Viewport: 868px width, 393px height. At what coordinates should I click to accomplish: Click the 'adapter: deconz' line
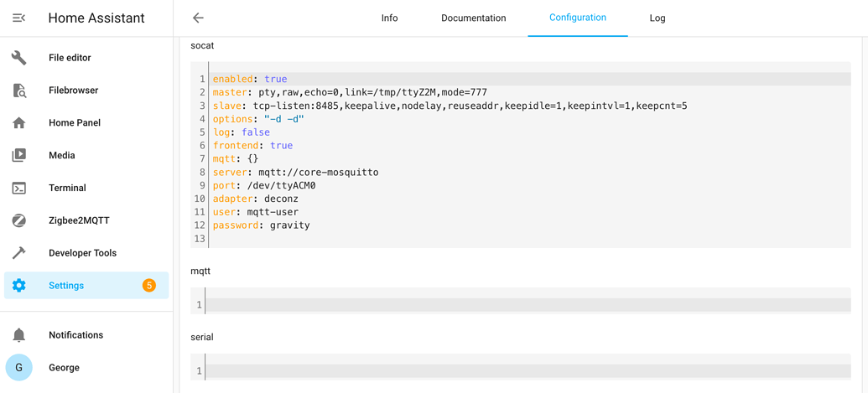pos(255,199)
